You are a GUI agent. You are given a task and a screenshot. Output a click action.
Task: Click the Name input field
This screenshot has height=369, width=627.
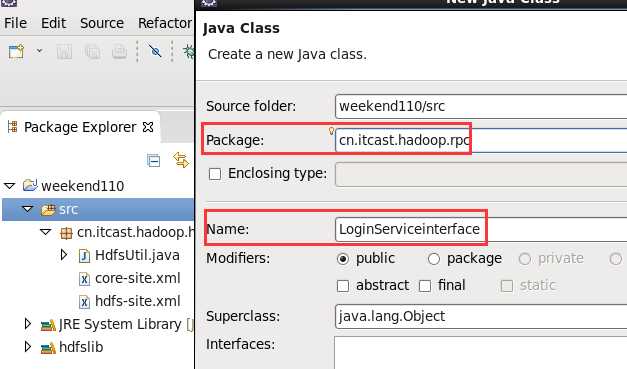[x=481, y=229]
